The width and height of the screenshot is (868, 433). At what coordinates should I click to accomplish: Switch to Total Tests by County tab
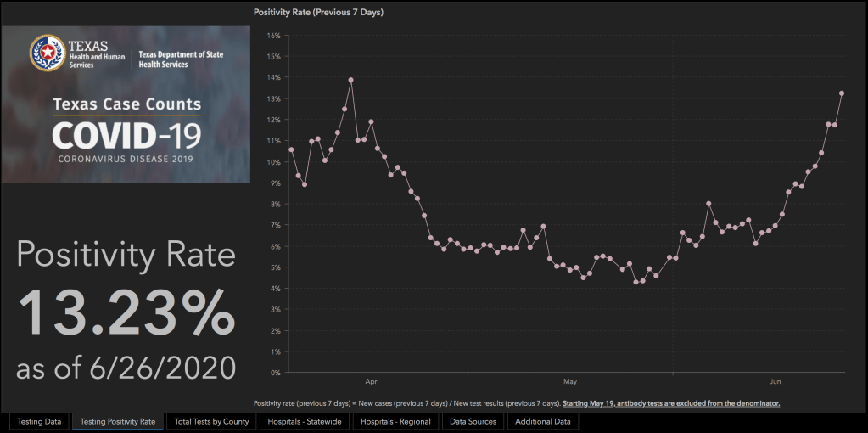pyautogui.click(x=211, y=421)
